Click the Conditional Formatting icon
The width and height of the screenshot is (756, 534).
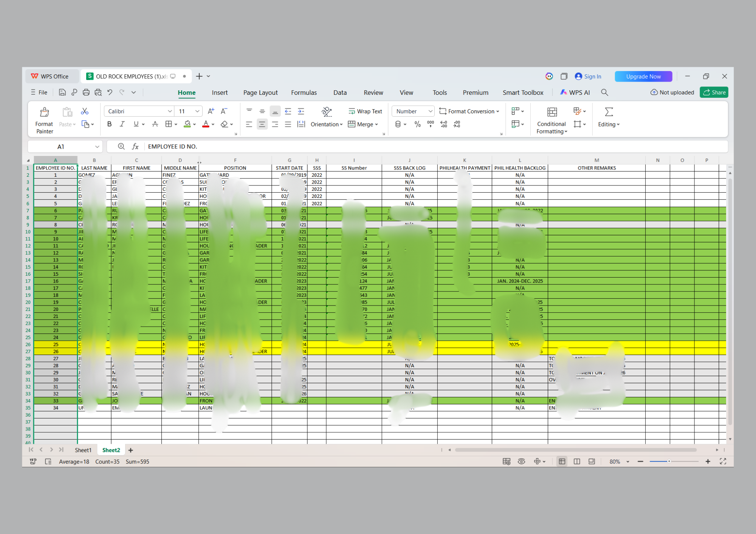pyautogui.click(x=552, y=112)
